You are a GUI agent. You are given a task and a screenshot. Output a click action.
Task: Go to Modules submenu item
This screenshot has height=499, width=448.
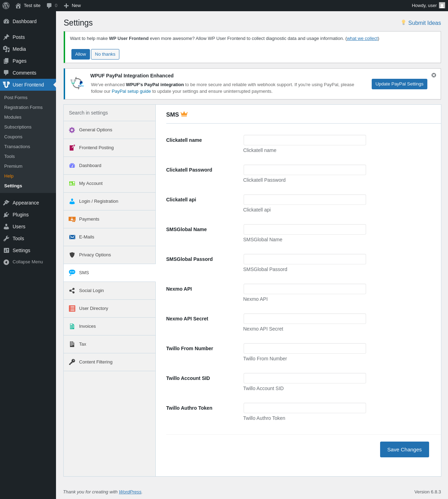point(13,117)
